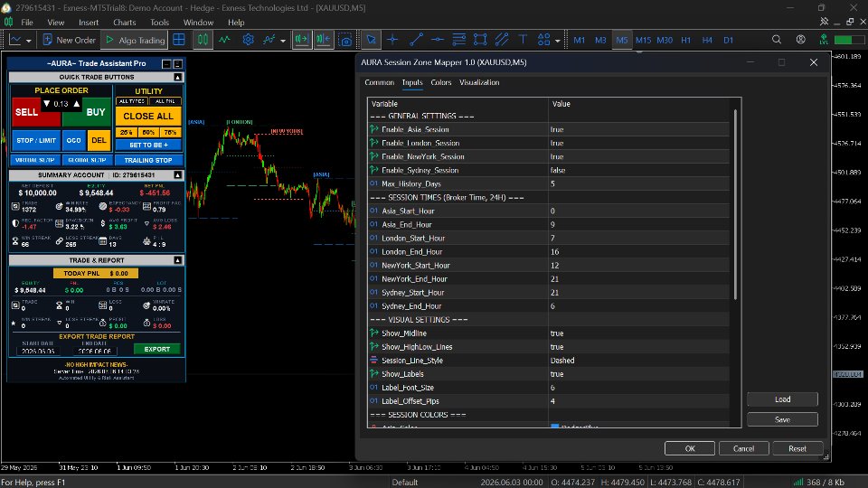Screen dimensions: 868x488
Task: Select Session_Line_Style value Dashed
Action: point(639,361)
